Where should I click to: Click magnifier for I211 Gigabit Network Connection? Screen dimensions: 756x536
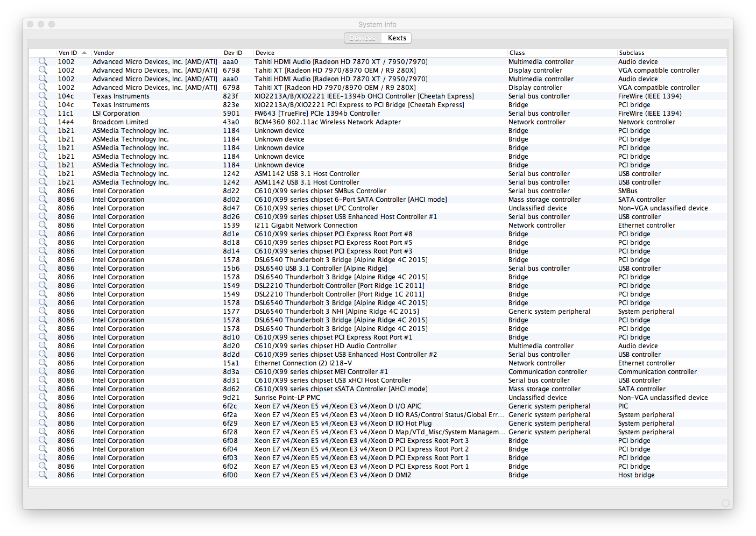point(43,225)
